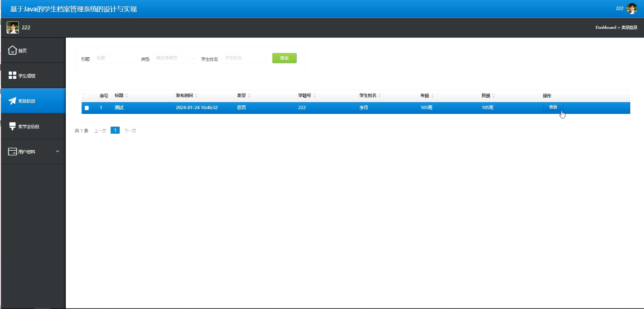Click the 共 1 条 record count text
The image size is (644, 309).
click(x=81, y=131)
